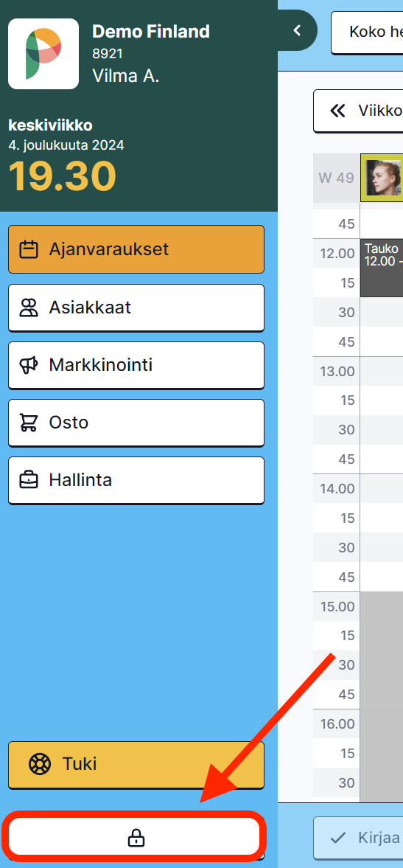Go to previous week with the double arrow

click(x=337, y=111)
